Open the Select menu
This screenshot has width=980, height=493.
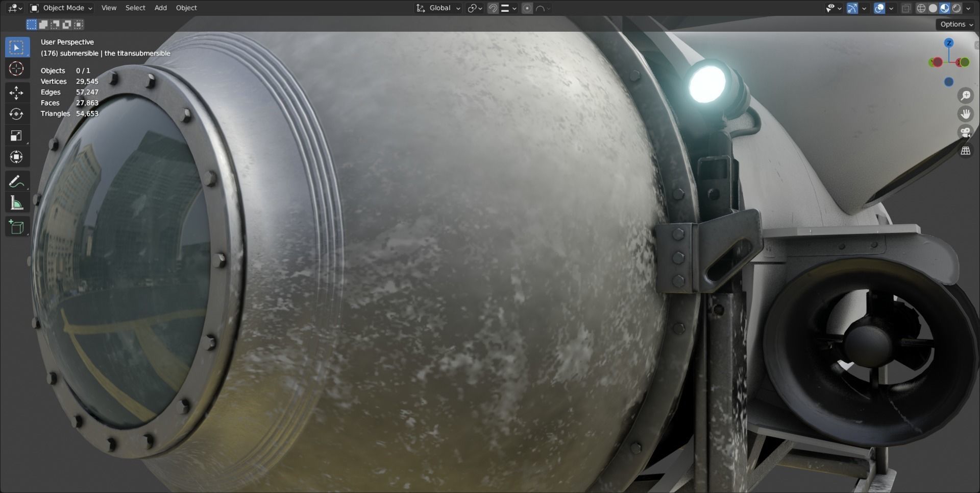135,8
